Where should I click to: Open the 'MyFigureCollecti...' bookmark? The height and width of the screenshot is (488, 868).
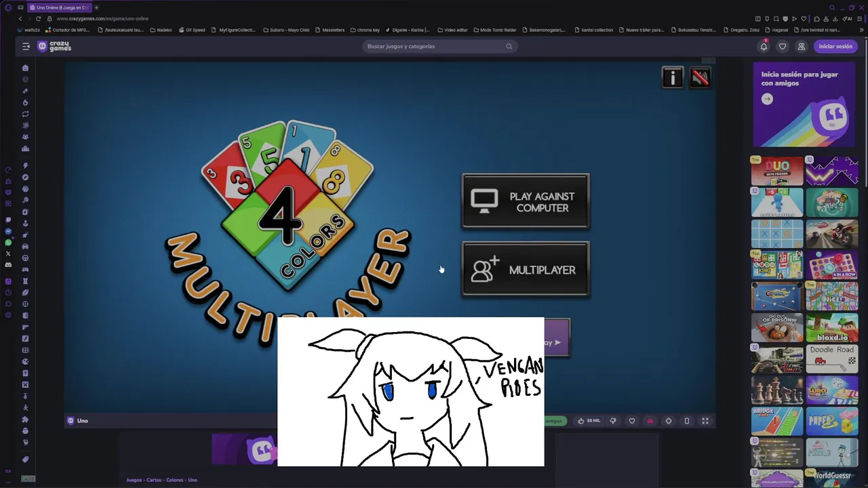click(x=234, y=30)
